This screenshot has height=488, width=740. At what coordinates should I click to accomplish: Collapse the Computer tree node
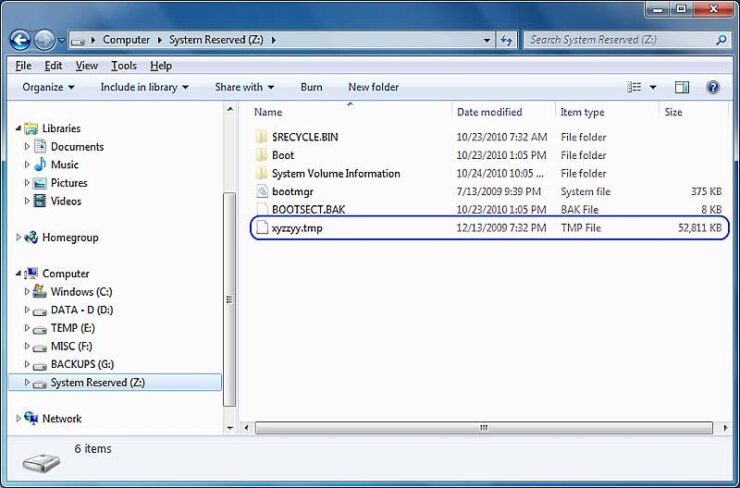(18, 274)
